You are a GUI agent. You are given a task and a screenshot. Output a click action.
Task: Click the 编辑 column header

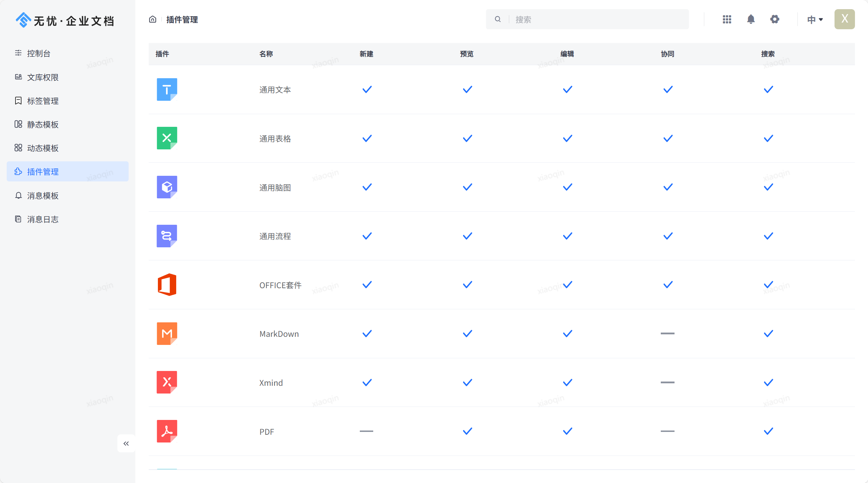[567, 54]
